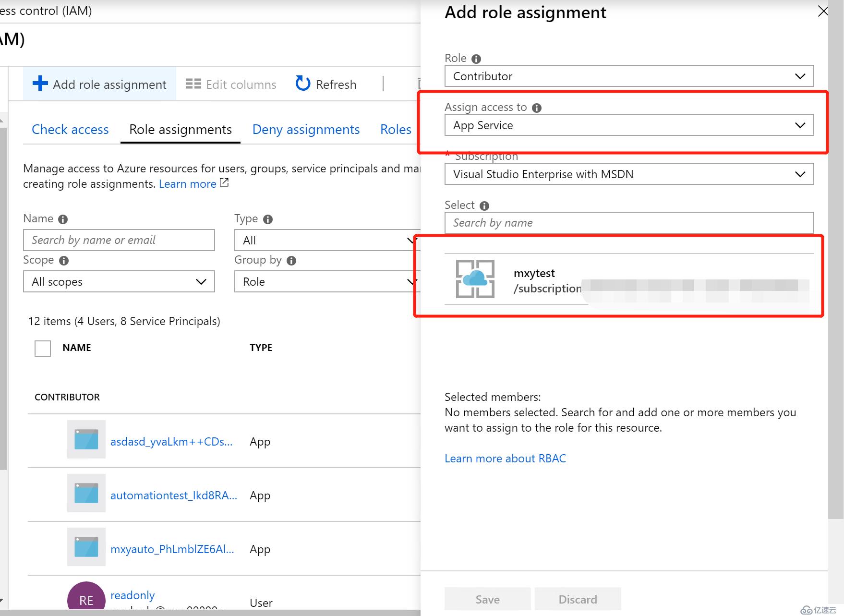Viewport: 844px width, 616px height.
Task: Click the external link icon after Learn more
Action: tap(224, 183)
